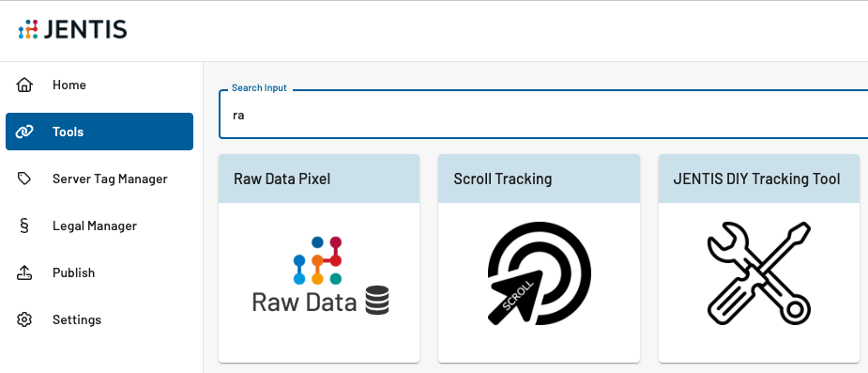
Task: Select Tools in the sidebar
Action: pos(99,132)
